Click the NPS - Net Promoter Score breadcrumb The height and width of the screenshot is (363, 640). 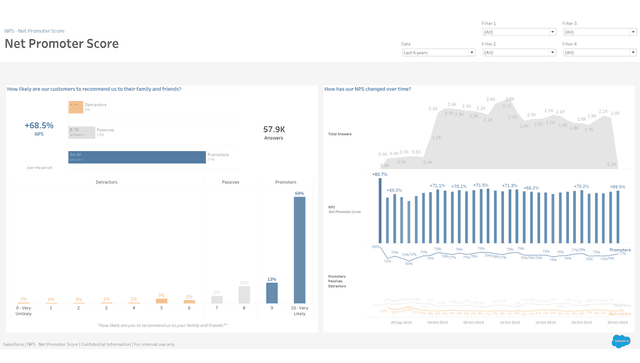coord(34,31)
